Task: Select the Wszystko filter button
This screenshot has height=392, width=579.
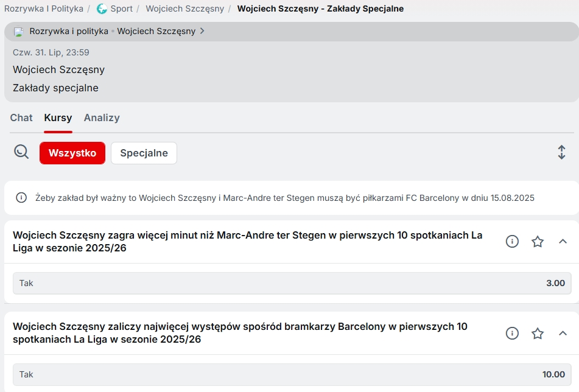Action: point(72,153)
